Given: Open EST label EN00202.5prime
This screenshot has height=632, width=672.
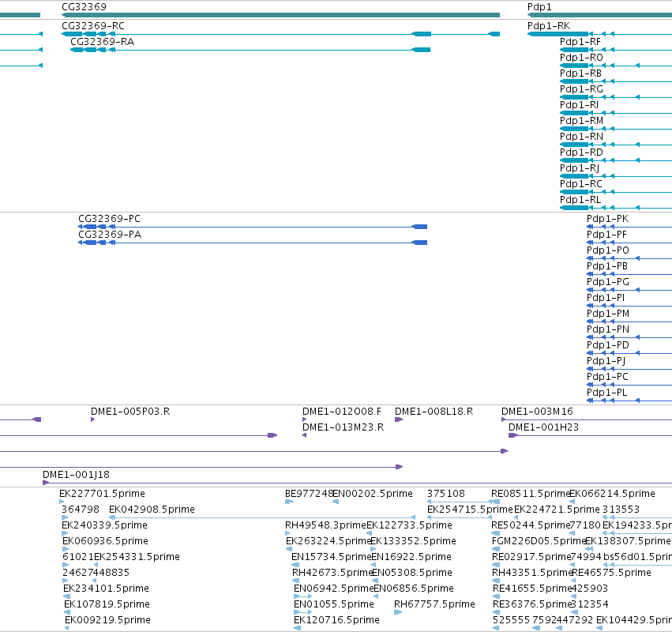Looking at the screenshot, I should (373, 494).
